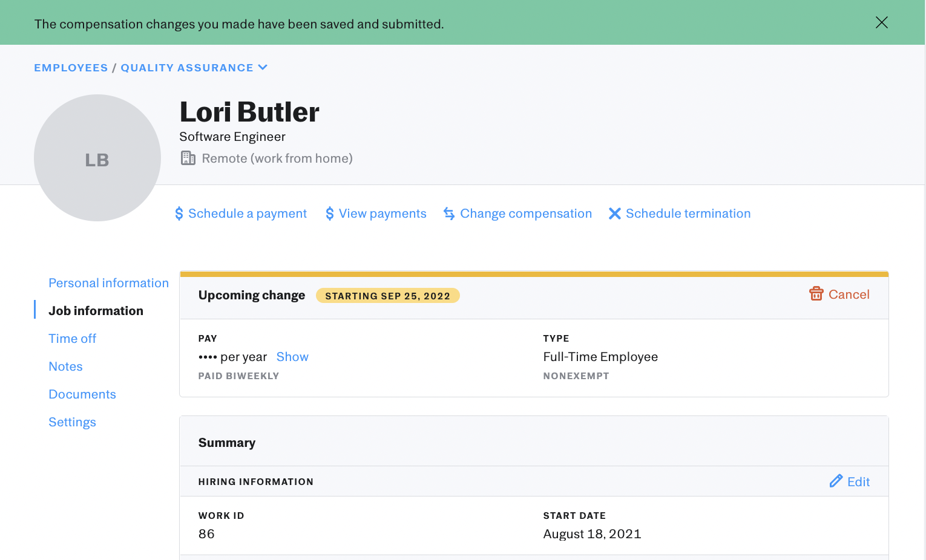The height and width of the screenshot is (560, 926).
Task: Click the saved and submitted banner message
Action: [x=239, y=24]
